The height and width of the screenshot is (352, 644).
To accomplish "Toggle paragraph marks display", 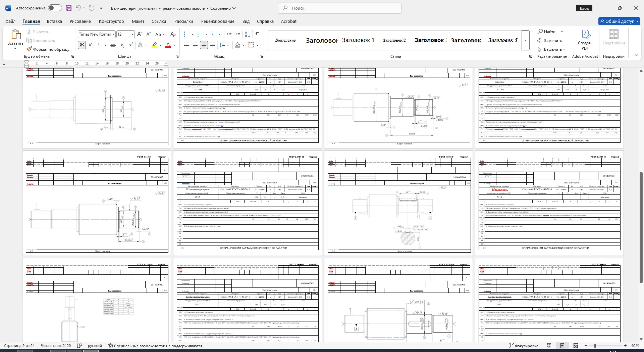I will 257,34.
